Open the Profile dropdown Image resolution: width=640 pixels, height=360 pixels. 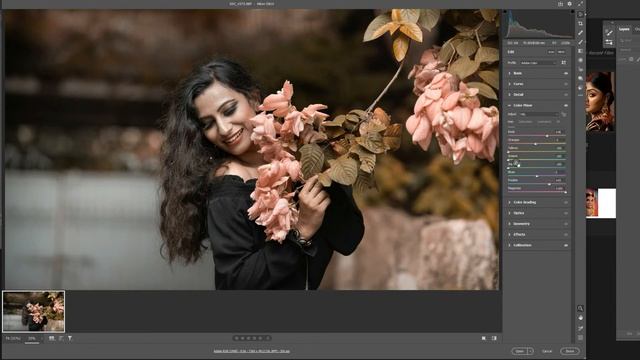click(x=538, y=63)
